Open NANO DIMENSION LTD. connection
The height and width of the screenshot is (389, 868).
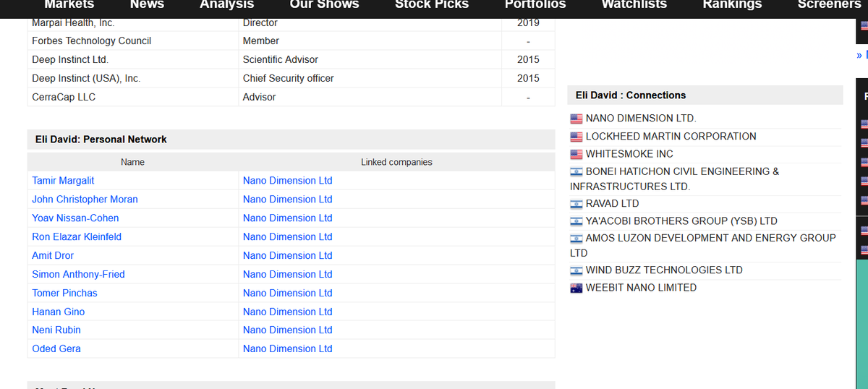point(641,119)
